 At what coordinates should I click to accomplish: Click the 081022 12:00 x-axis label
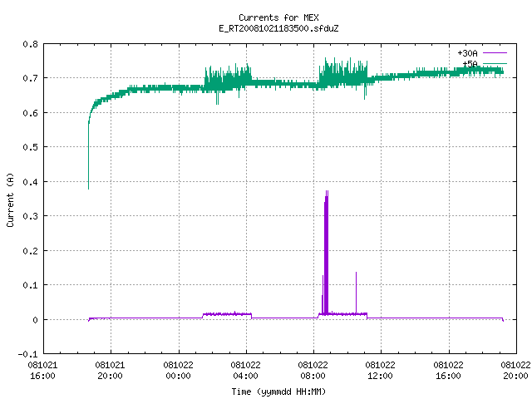(x=380, y=371)
